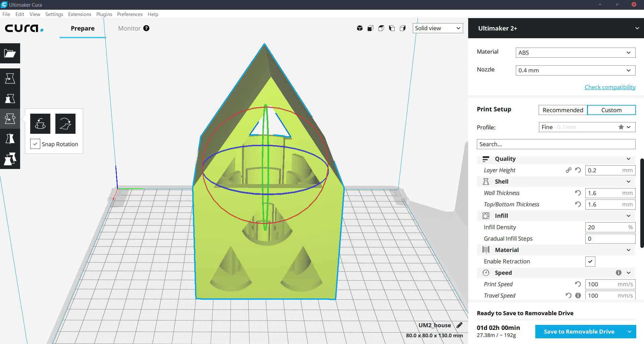
Task: Switch camera to right side view icon
Action: tap(403, 28)
